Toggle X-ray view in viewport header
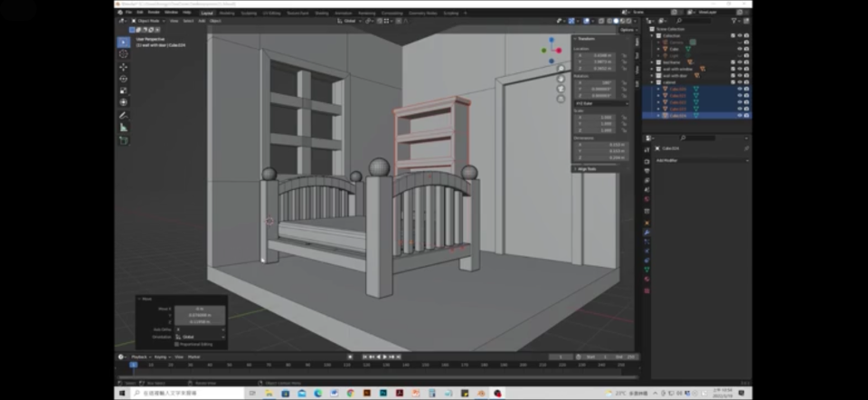This screenshot has width=868, height=400. (601, 21)
